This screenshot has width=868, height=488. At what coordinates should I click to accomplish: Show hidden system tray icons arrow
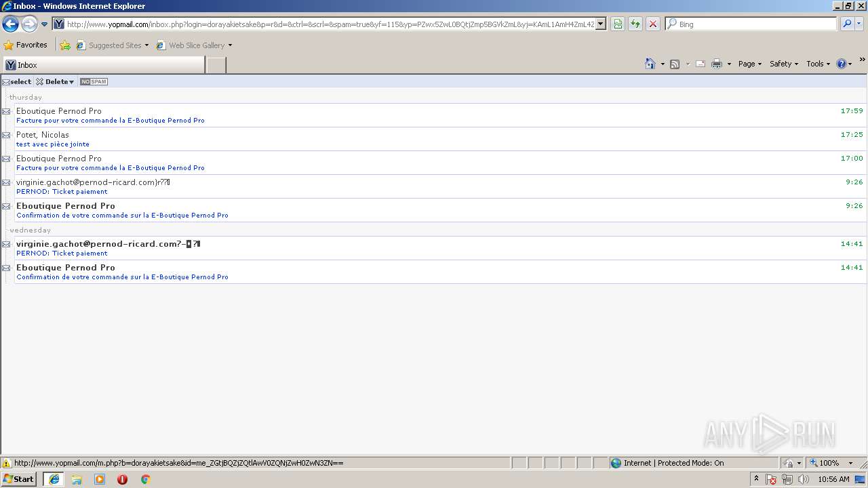pyautogui.click(x=756, y=479)
